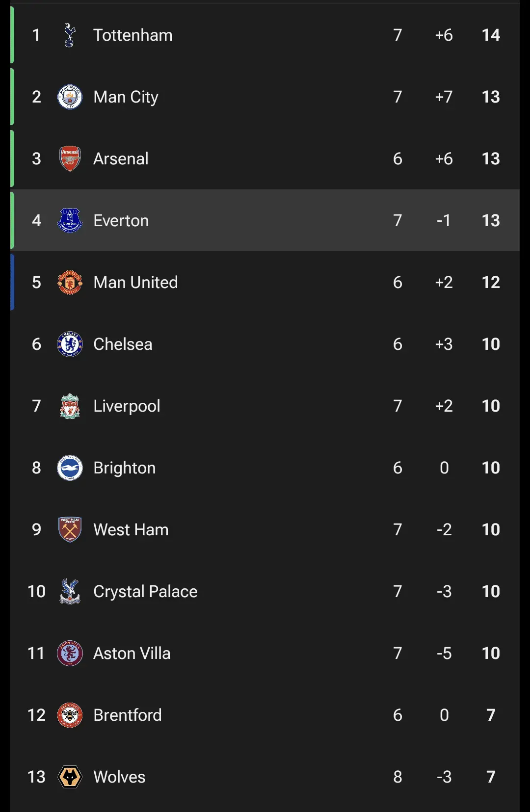Select the Everton team name
The height and width of the screenshot is (812, 530).
pos(121,221)
